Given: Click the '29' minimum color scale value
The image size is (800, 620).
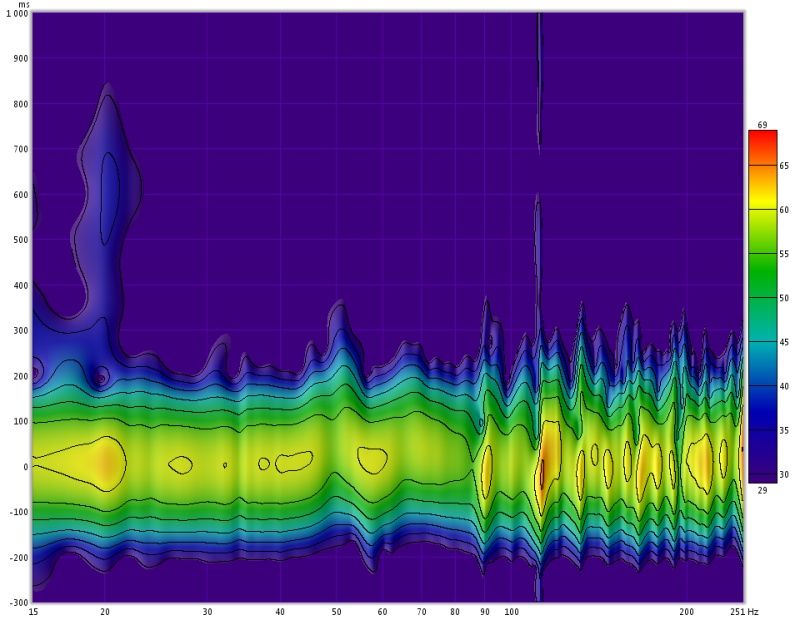Looking at the screenshot, I should coord(762,490).
